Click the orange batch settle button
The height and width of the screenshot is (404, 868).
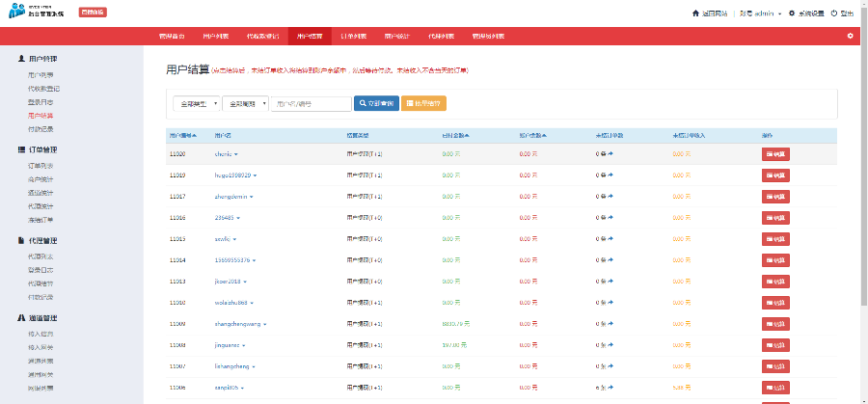423,103
